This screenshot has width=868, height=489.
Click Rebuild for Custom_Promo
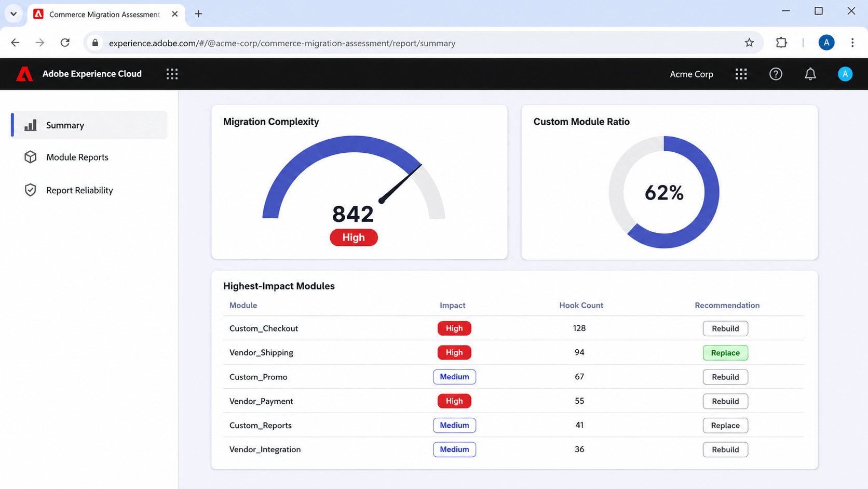tap(725, 377)
